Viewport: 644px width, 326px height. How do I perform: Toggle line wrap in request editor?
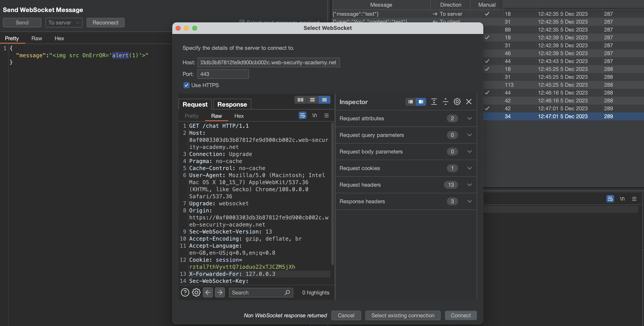(x=302, y=116)
